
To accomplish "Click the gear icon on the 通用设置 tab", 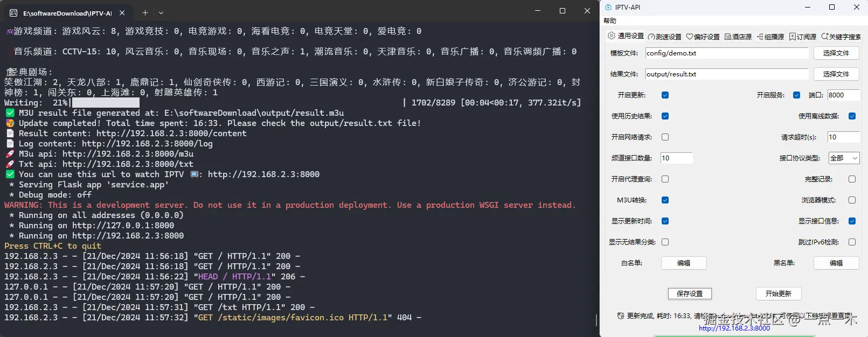I will coord(612,36).
